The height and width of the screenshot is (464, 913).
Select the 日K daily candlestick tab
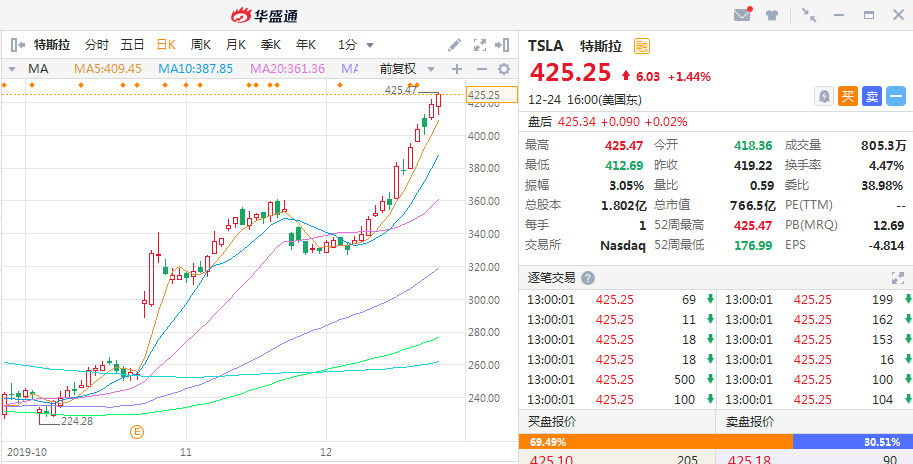tap(167, 45)
